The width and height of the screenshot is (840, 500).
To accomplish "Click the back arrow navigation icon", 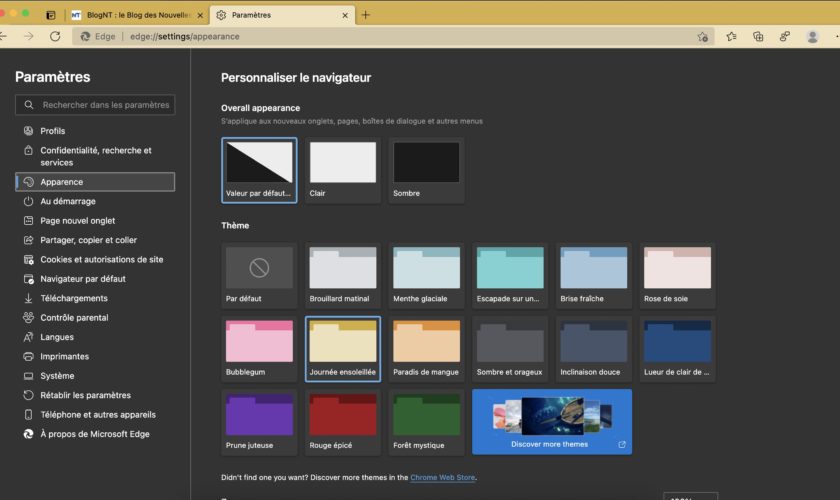I will [x=5, y=36].
